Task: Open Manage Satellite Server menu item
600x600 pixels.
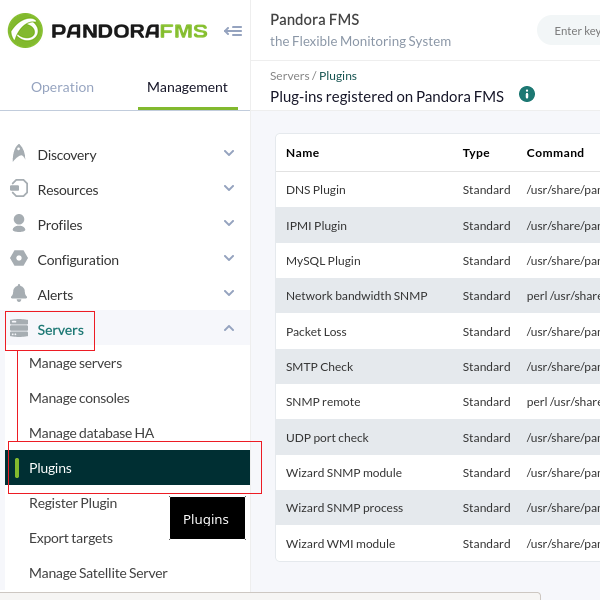Action: coord(98,573)
